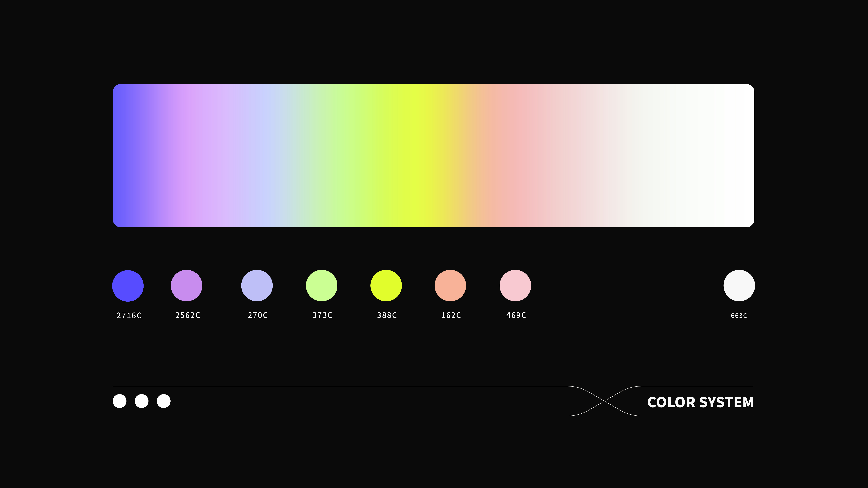Click the 663C label text
The height and width of the screenshot is (488, 868).
coord(739,316)
